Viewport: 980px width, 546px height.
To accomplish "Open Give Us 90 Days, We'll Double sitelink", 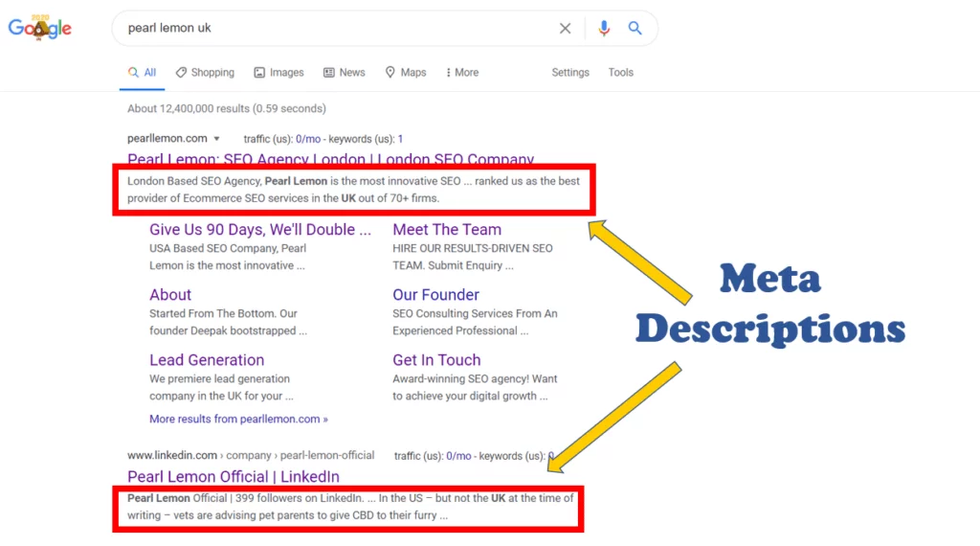I will tap(260, 230).
